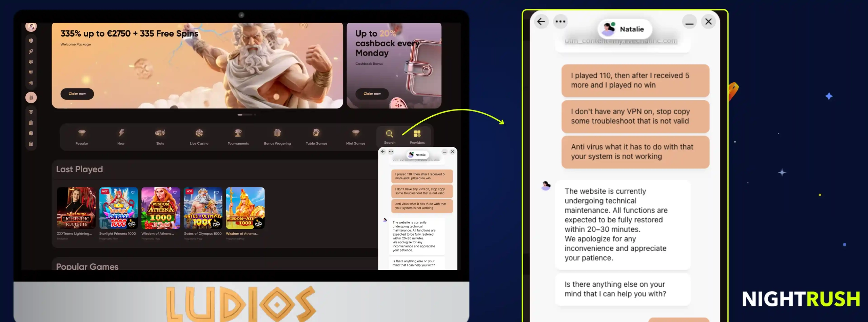
Task: Select the New games category
Action: point(121,137)
